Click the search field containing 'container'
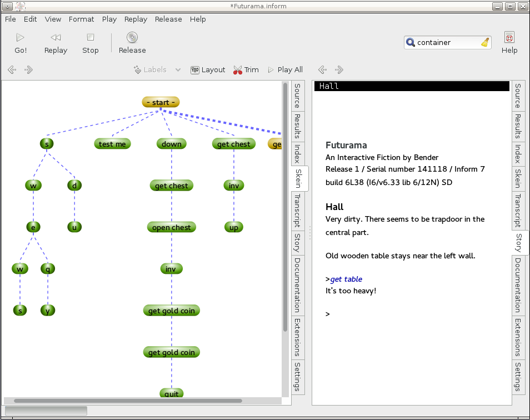Screen dimensions: 530x420 click(x=447, y=43)
